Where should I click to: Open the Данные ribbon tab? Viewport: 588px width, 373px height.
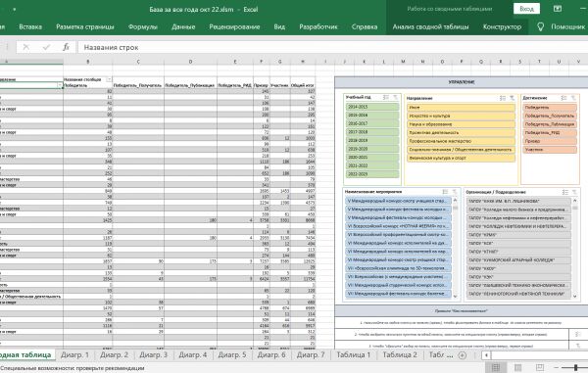pyautogui.click(x=183, y=26)
